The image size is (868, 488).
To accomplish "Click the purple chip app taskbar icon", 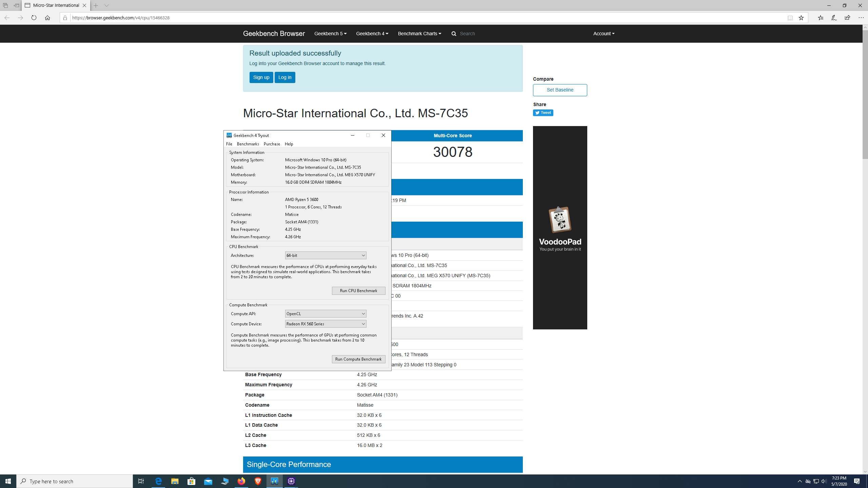I will [x=291, y=481].
